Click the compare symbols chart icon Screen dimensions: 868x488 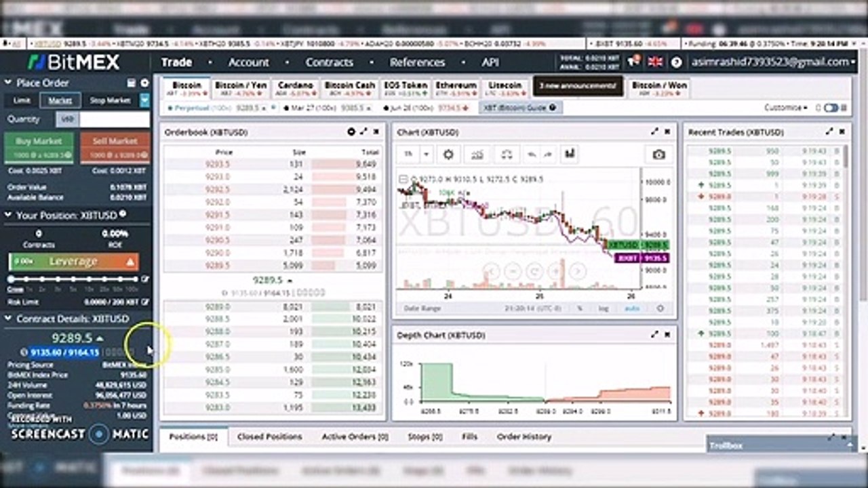point(506,154)
